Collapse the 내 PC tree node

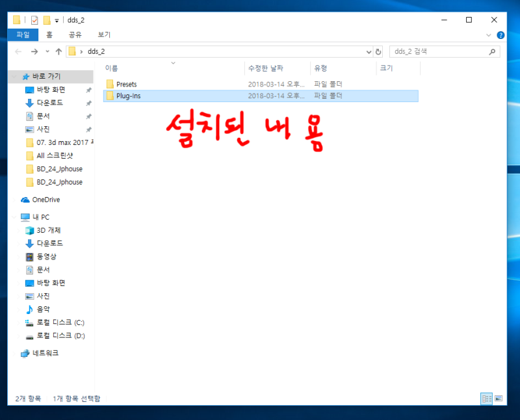[14, 217]
